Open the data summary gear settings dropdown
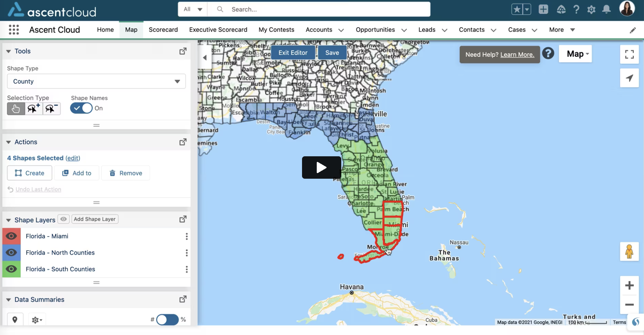The width and height of the screenshot is (644, 335). [37, 320]
